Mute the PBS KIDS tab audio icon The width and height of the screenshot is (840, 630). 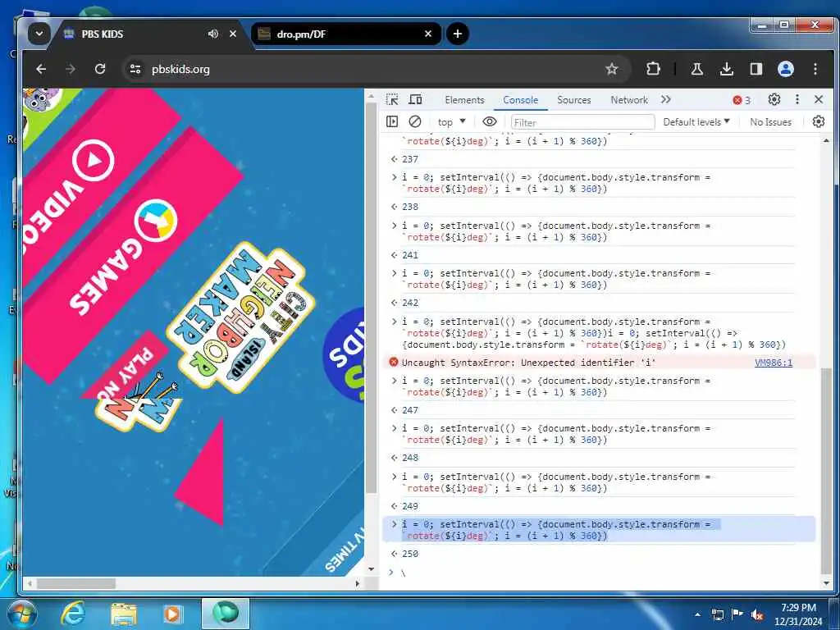(x=213, y=34)
